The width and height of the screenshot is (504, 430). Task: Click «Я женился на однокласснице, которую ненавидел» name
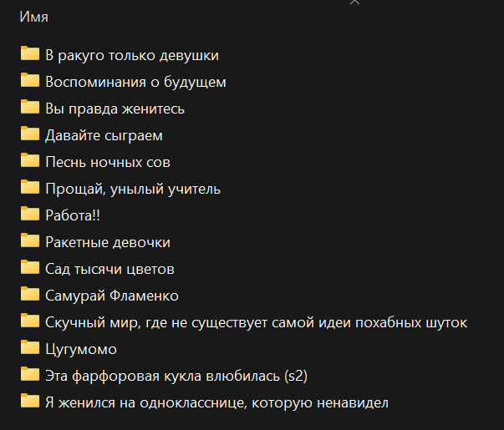217,402
